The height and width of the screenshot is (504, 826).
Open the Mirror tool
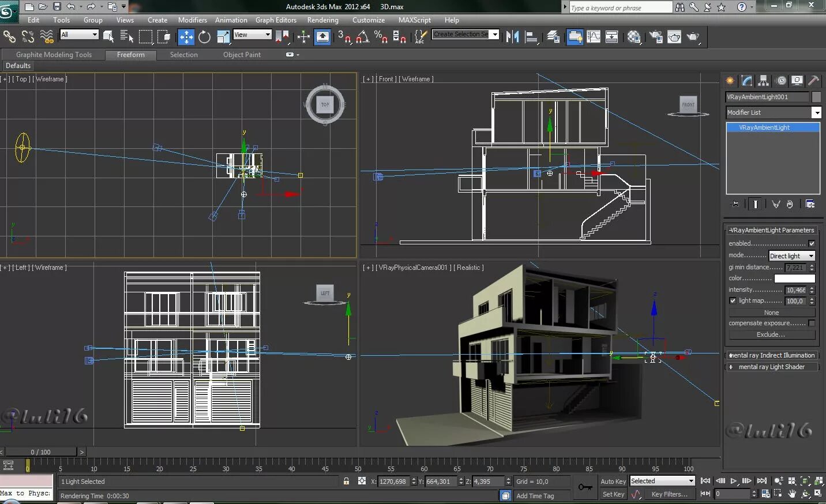[512, 37]
